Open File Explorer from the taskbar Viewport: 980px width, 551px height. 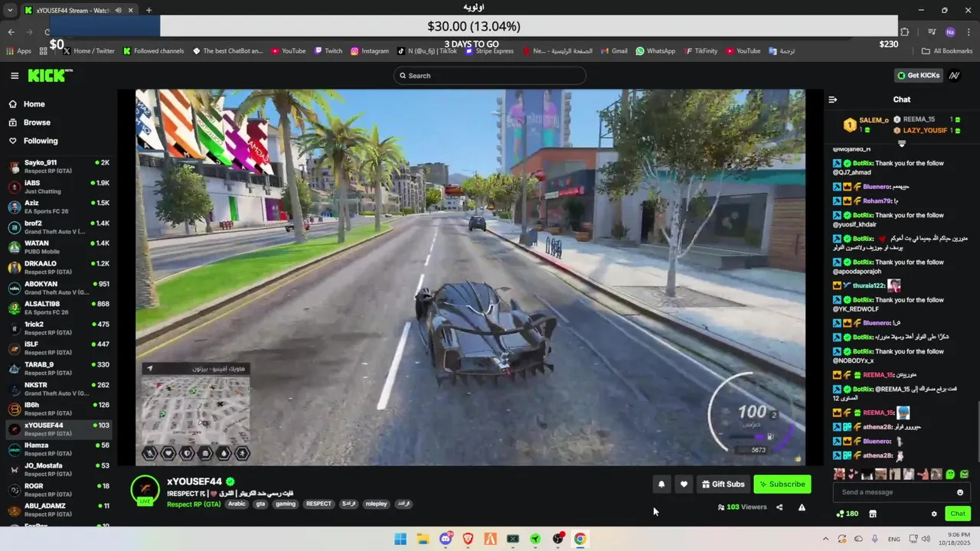click(x=423, y=539)
